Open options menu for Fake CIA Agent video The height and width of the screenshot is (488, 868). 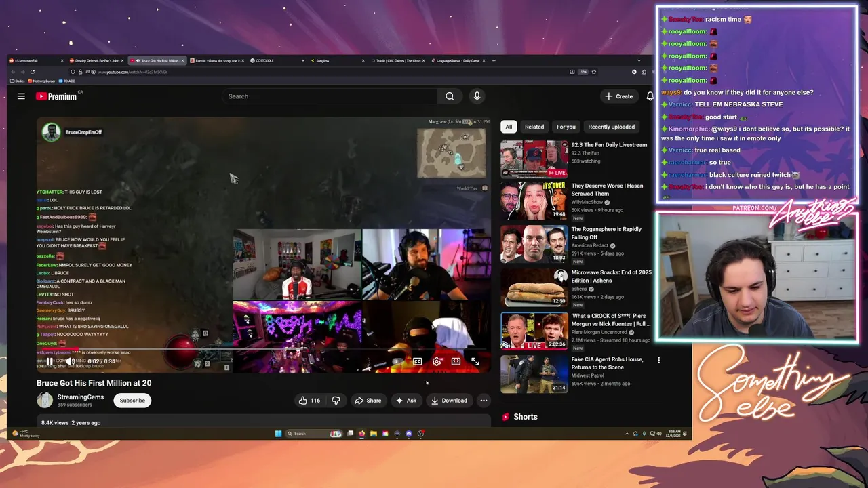coord(658,361)
